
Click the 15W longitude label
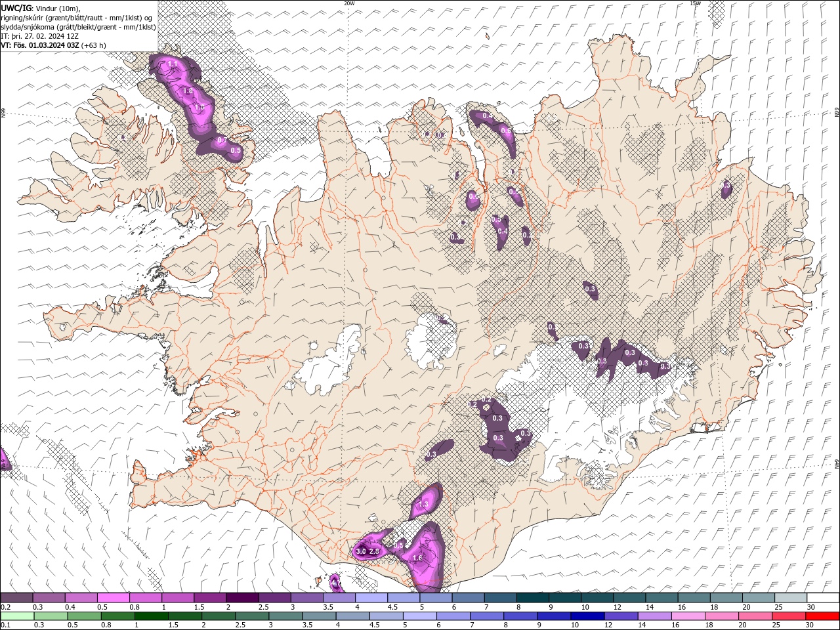click(695, 3)
